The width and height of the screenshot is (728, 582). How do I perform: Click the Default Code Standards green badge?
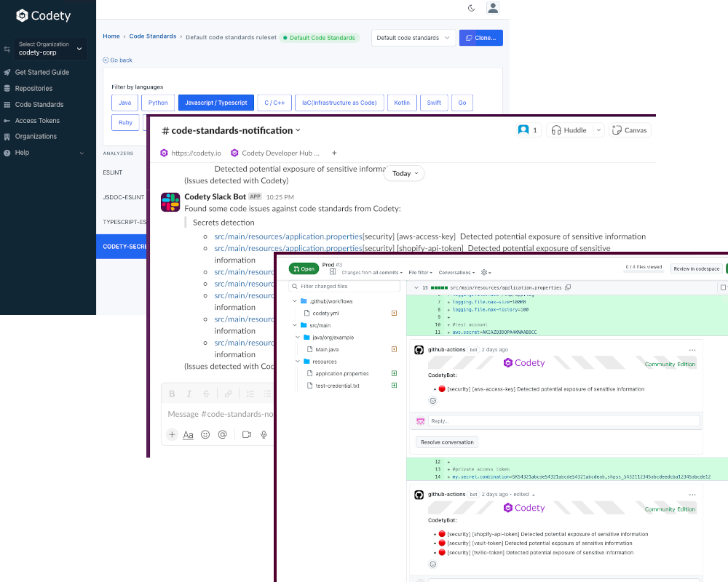pos(320,38)
